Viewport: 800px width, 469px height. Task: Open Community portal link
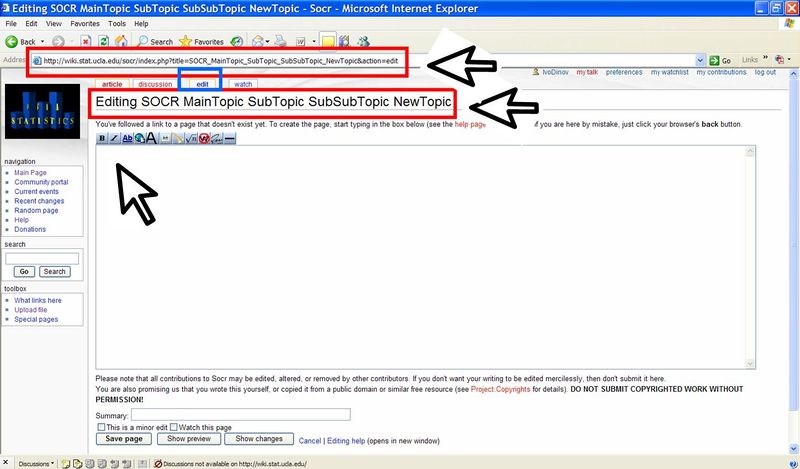point(41,182)
